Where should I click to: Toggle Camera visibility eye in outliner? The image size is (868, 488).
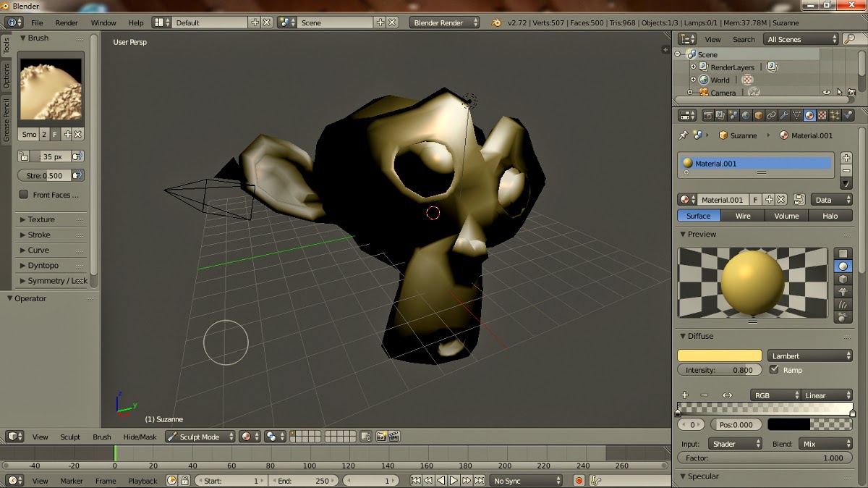pos(827,92)
